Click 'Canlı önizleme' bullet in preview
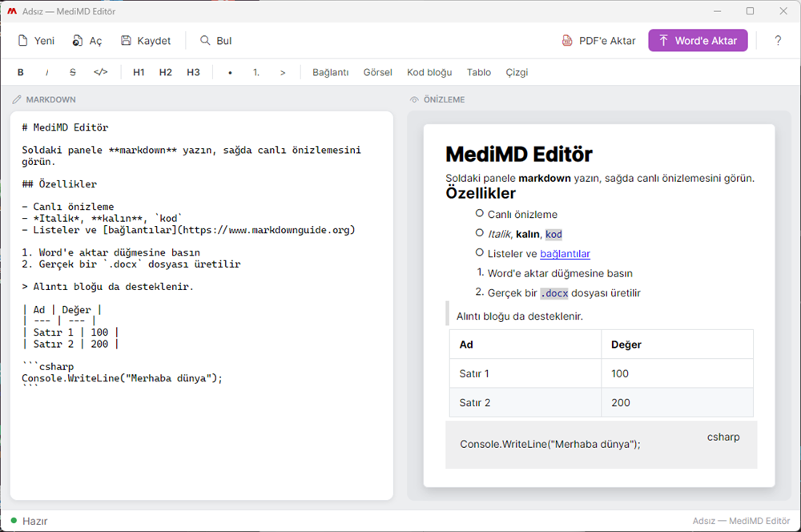This screenshot has height=532, width=801. pos(522,215)
